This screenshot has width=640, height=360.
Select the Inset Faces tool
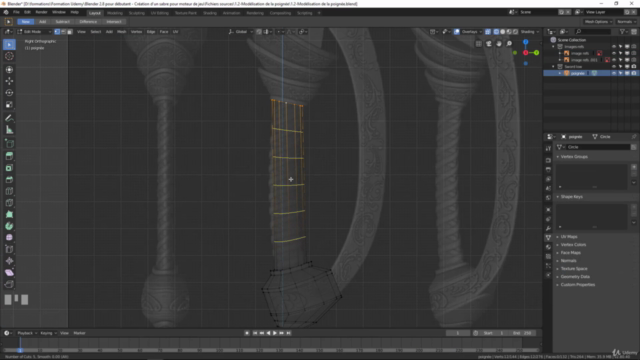9,168
